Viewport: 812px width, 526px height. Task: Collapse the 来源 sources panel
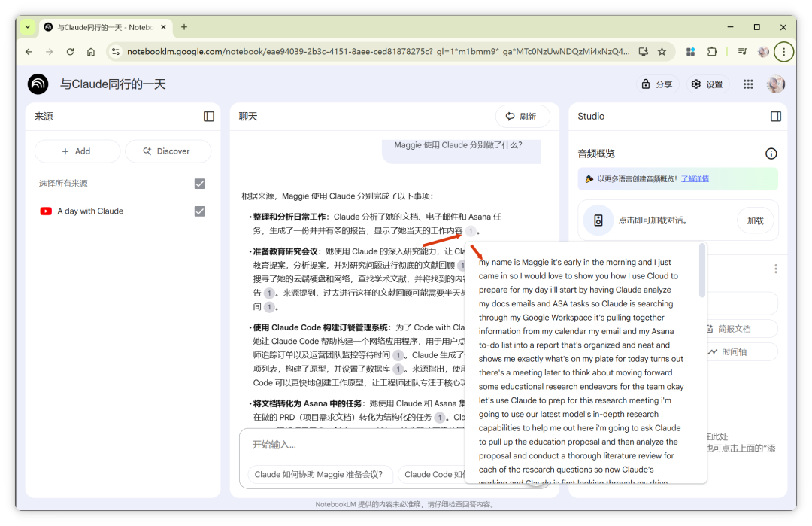pos(209,117)
